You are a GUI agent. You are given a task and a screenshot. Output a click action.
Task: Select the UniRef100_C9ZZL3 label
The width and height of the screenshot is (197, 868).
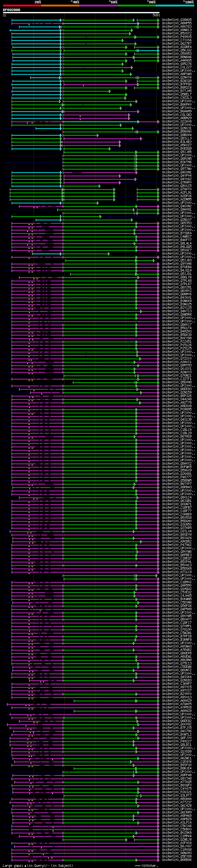pos(177,98)
